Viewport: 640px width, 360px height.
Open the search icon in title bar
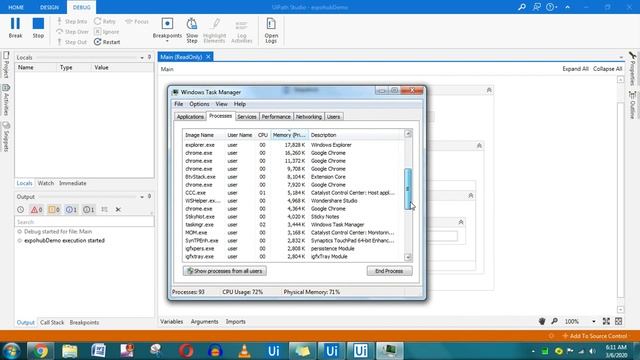pos(522,7)
